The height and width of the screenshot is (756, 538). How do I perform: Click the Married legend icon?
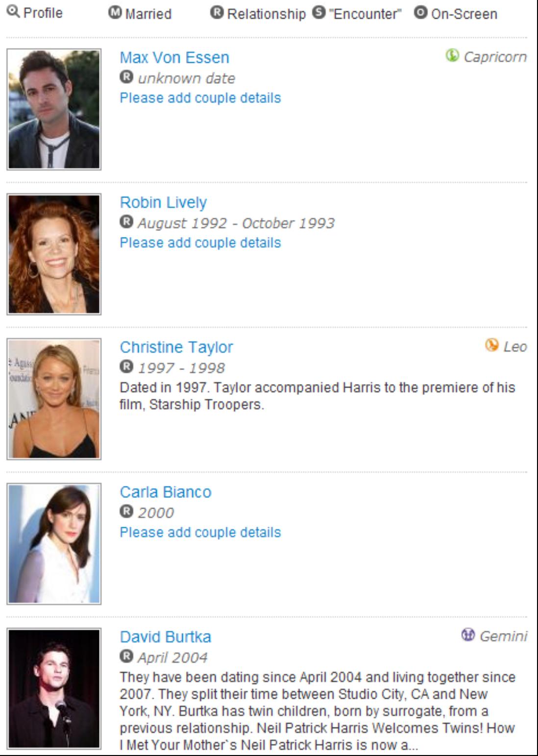(x=115, y=13)
